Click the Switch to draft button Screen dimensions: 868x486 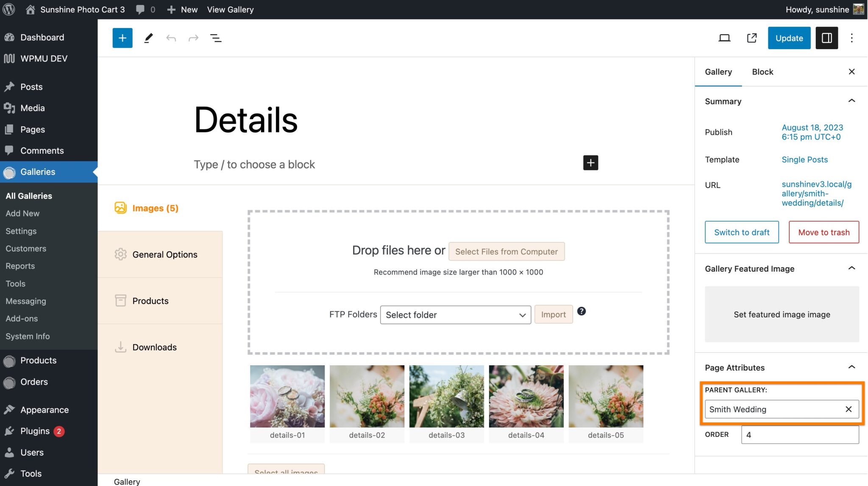pyautogui.click(x=741, y=232)
